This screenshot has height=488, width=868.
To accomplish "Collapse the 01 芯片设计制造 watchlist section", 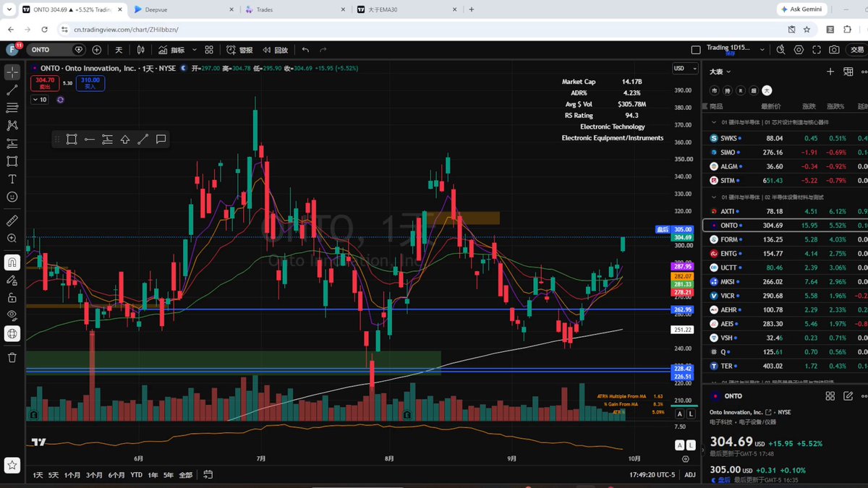I will (714, 122).
